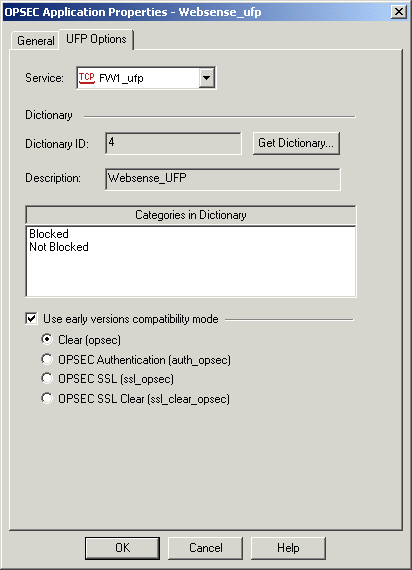Toggle early versions compatibility mode checkbox
The image size is (412, 570).
point(32,319)
